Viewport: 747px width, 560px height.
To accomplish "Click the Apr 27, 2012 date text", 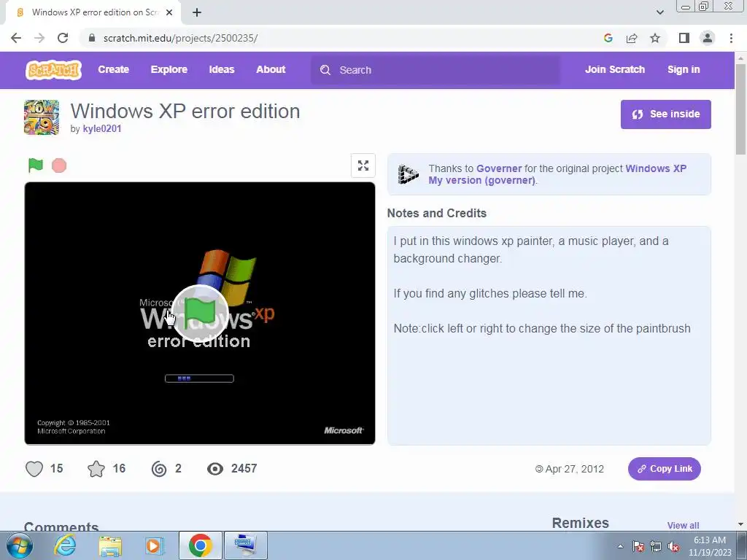I will (574, 469).
